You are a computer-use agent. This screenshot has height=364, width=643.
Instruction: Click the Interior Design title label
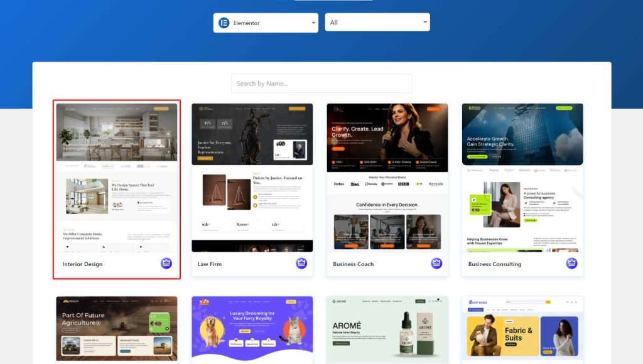point(82,264)
